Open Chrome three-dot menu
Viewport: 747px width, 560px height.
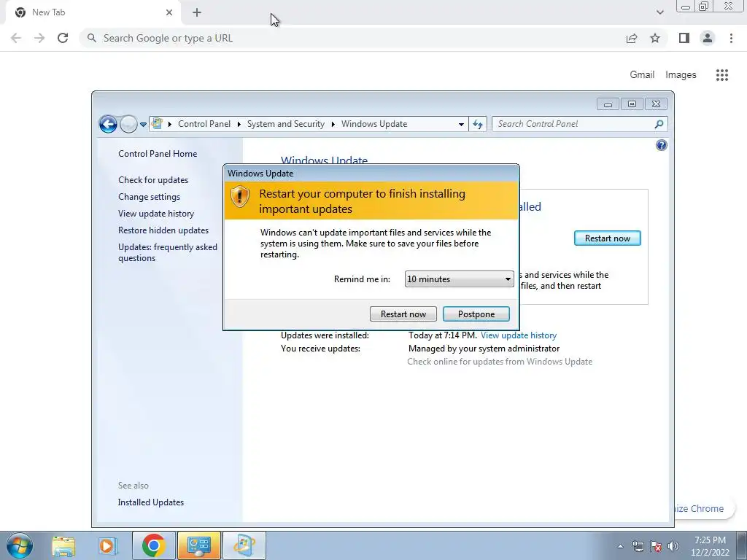click(731, 38)
